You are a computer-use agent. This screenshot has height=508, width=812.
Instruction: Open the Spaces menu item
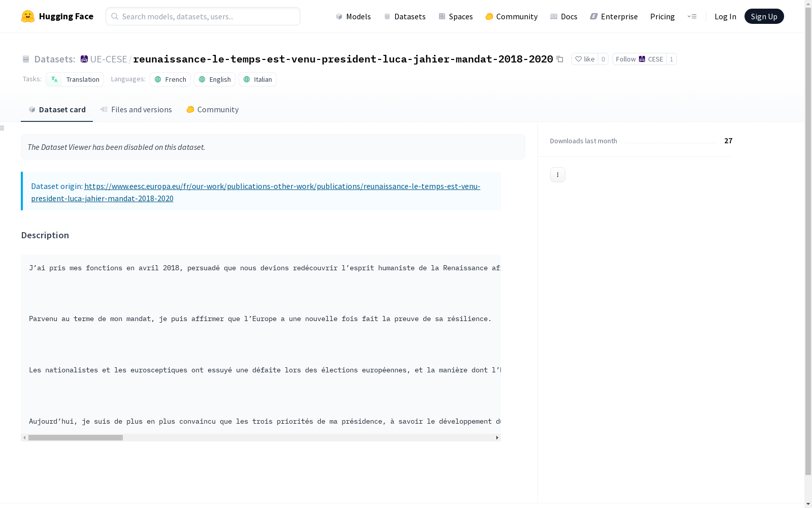coord(456,16)
